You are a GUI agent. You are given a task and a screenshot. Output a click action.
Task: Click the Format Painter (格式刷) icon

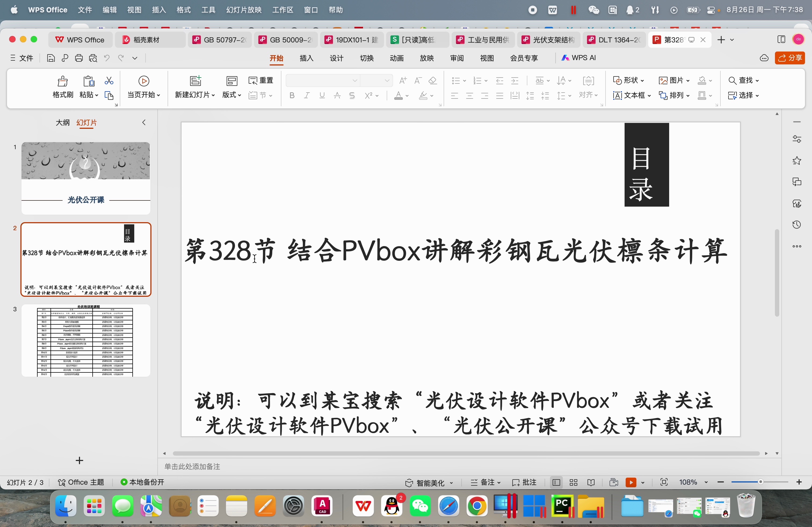tap(63, 81)
